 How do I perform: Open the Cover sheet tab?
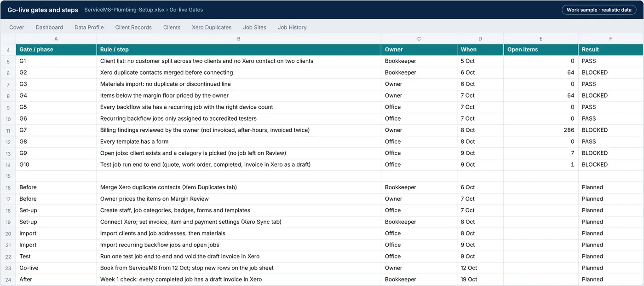17,27
